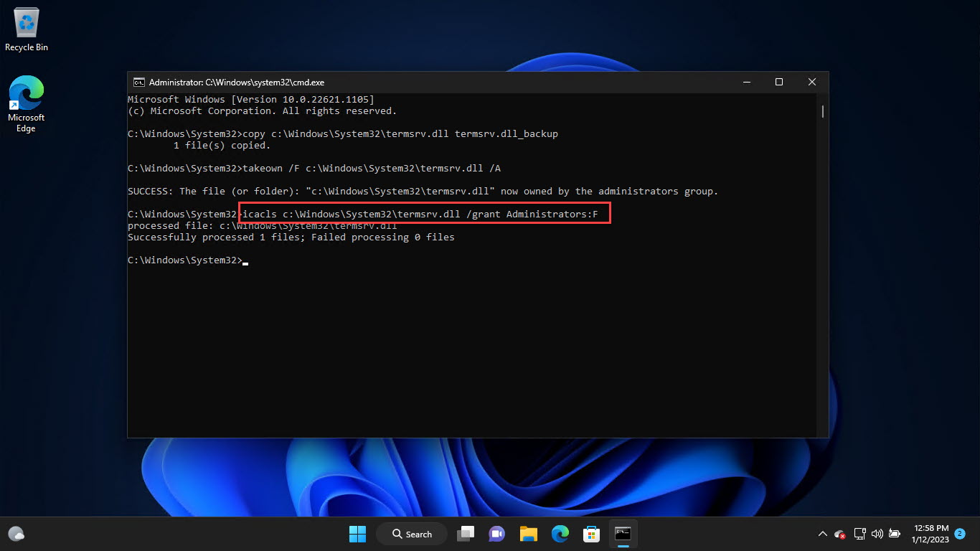Click the cmd.exe title bar system icon
Viewport: 980px width, 551px height.
click(x=139, y=83)
